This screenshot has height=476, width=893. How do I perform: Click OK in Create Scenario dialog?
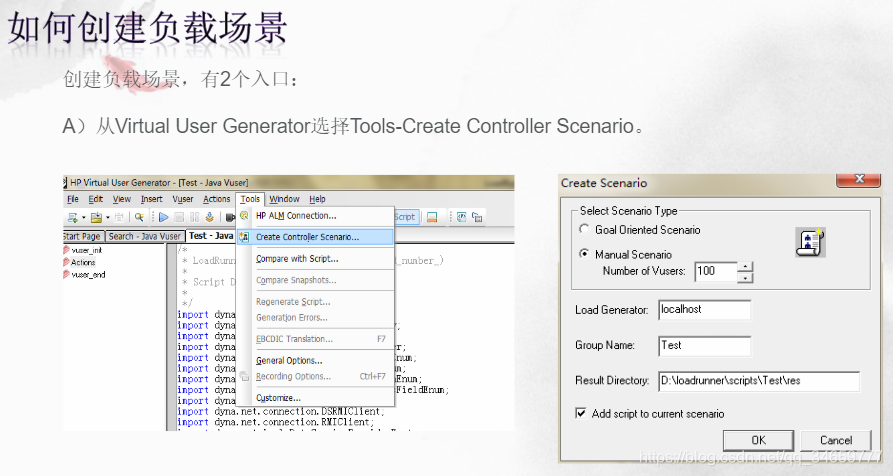point(758,440)
